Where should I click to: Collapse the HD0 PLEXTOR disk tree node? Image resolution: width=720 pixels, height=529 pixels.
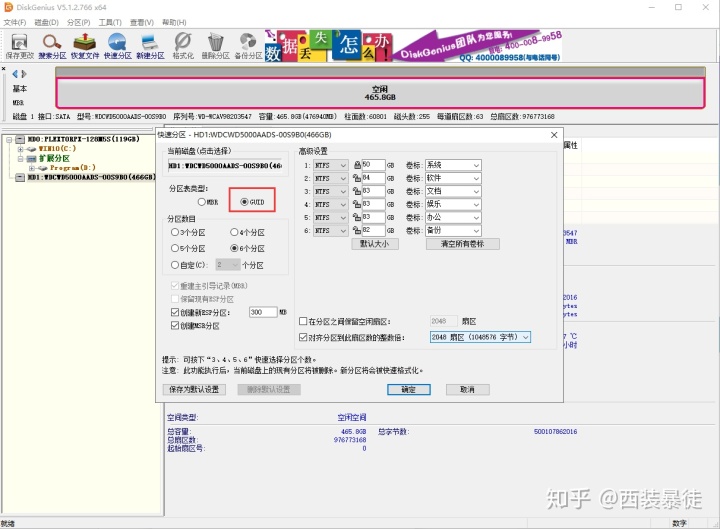pos(9,139)
